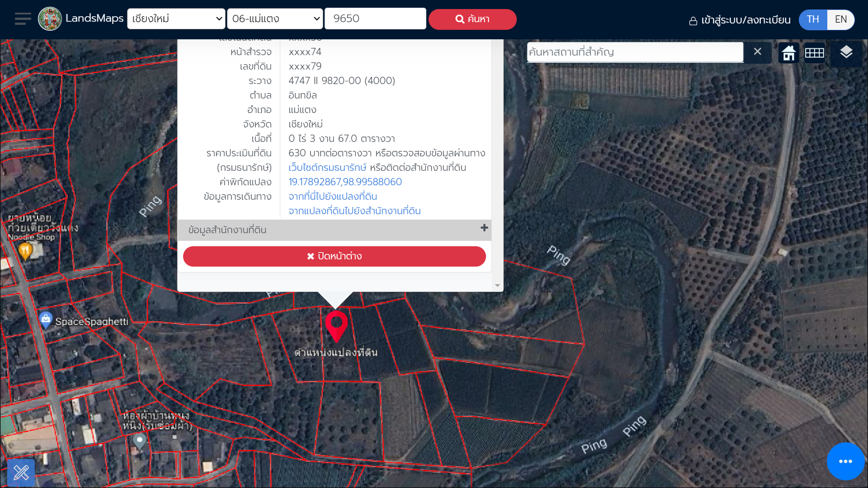This screenshot has height=488, width=868.
Task: Open the hamburger menu
Action: point(23,19)
